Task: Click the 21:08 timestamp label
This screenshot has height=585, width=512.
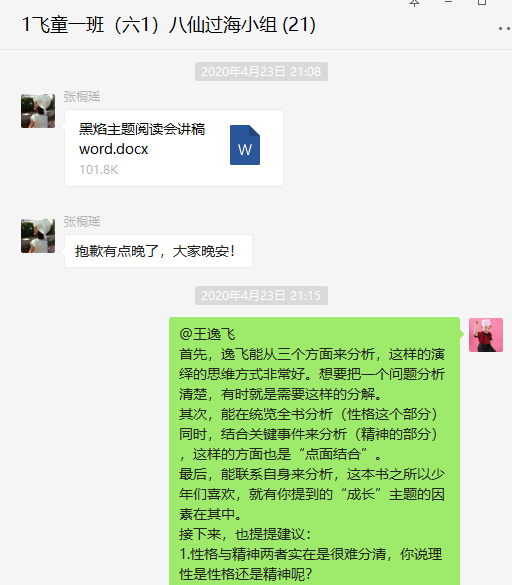Action: click(x=261, y=72)
